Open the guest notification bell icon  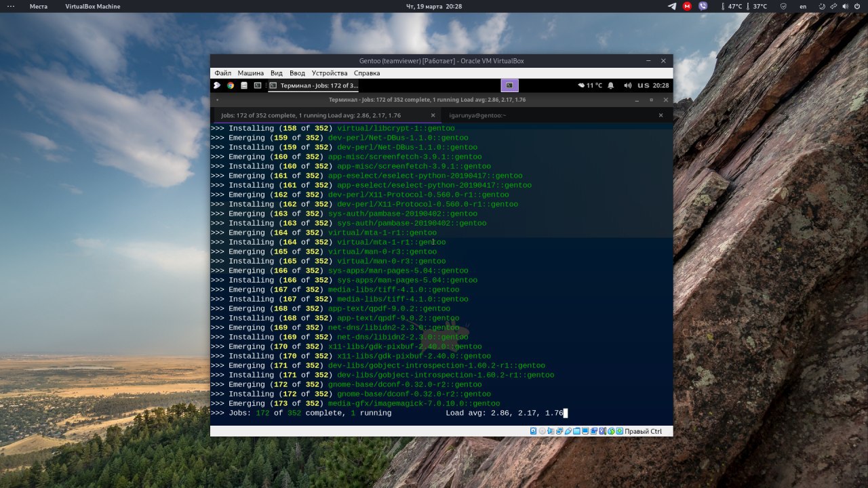click(611, 85)
